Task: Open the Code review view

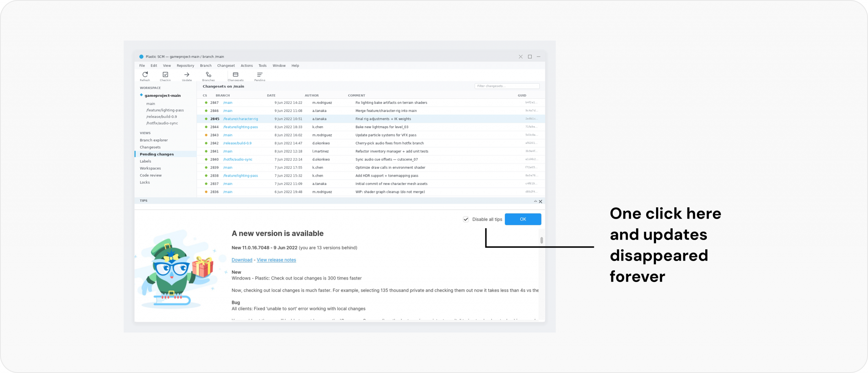Action: [x=151, y=175]
